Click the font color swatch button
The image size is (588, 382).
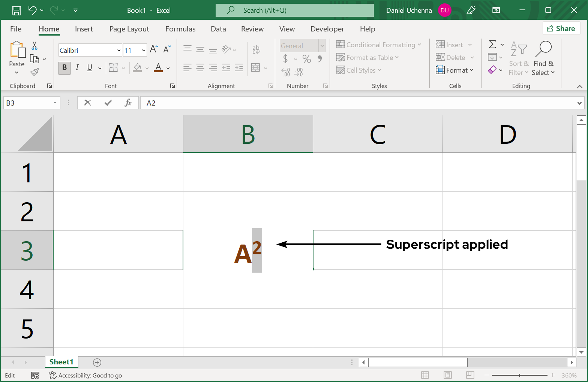pos(158,68)
